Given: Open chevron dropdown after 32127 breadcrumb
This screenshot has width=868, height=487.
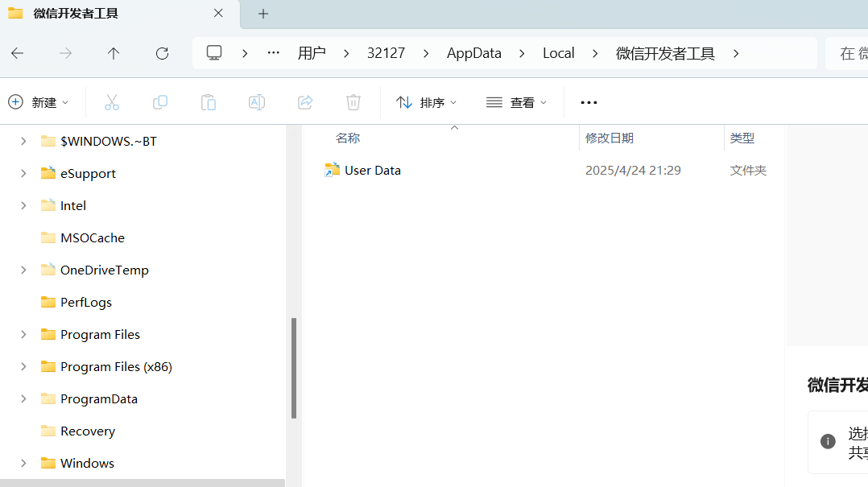Looking at the screenshot, I should (426, 53).
